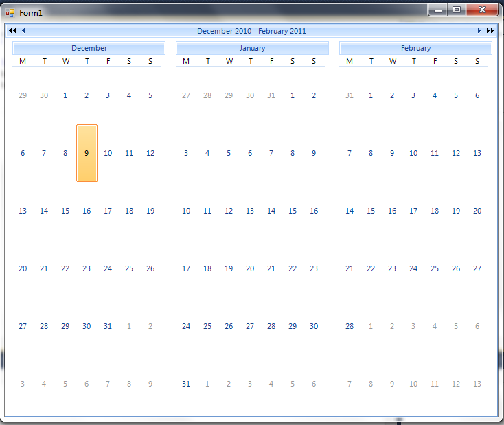Select grayed November 30 in December grid
The height and width of the screenshot is (425, 504).
[44, 95]
